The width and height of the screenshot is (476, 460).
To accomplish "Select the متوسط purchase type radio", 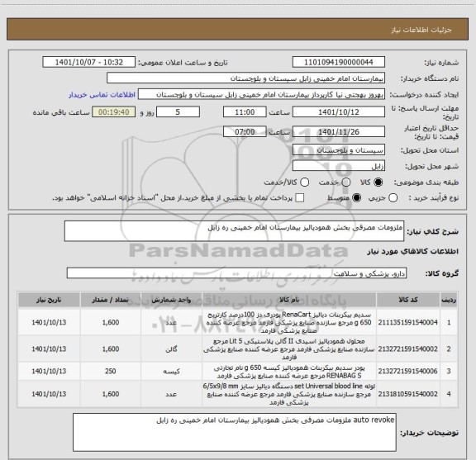I will click(x=356, y=198).
